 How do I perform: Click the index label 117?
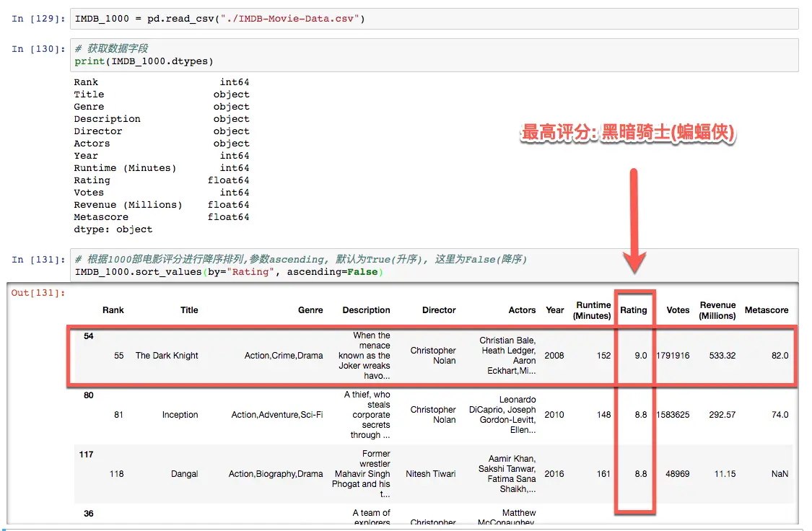click(x=86, y=455)
